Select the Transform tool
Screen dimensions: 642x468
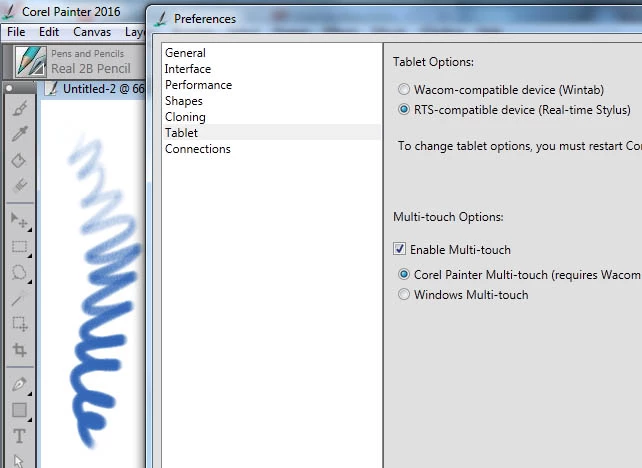pos(19,324)
